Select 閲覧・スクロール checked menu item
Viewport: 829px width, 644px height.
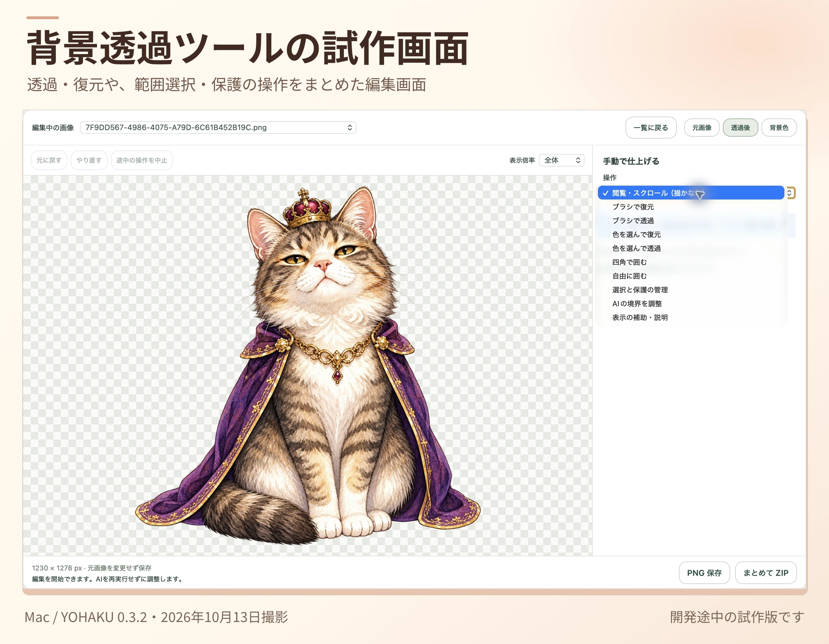pyautogui.click(x=691, y=193)
